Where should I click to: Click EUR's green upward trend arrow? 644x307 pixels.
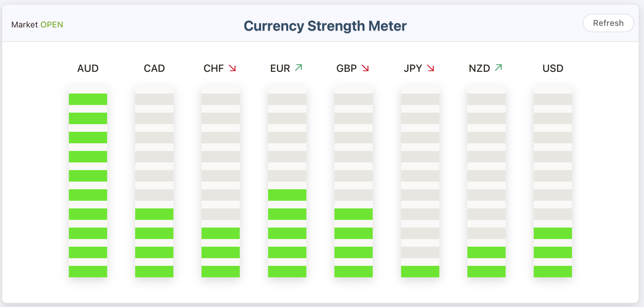298,67
